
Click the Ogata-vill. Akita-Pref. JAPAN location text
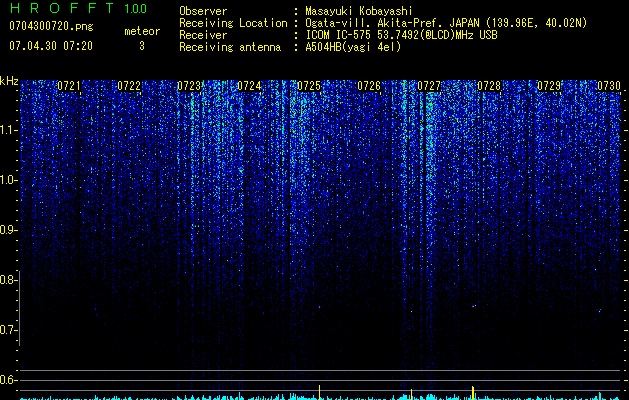coord(446,23)
